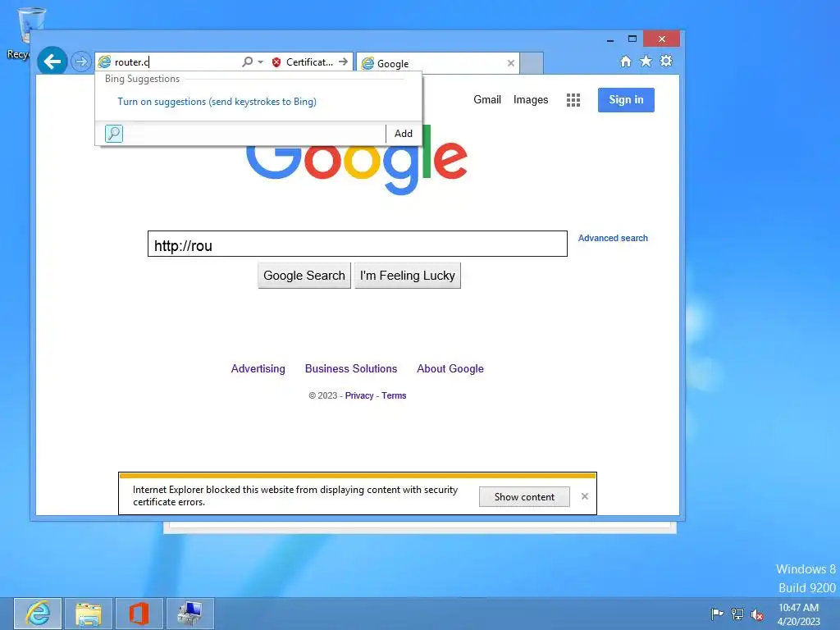
Task: Click I'm Feeling Lucky button
Action: (x=407, y=276)
